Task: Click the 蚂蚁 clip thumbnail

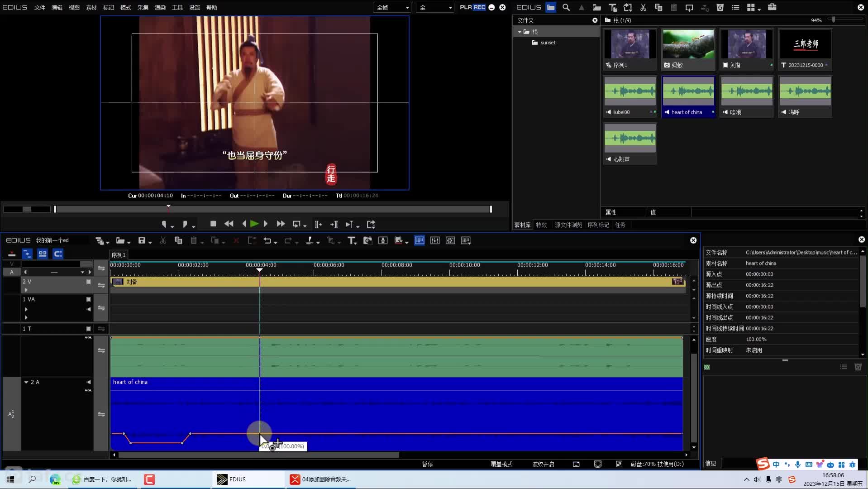Action: (688, 44)
